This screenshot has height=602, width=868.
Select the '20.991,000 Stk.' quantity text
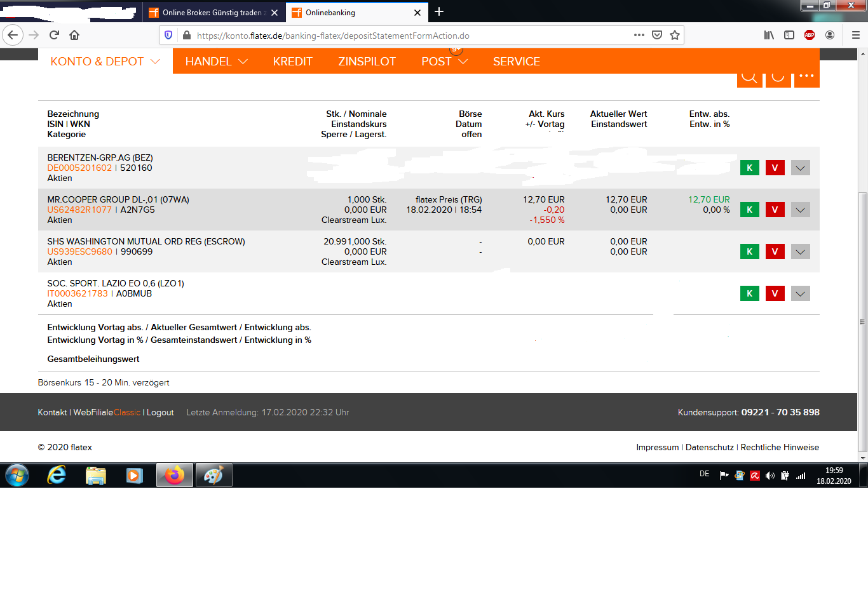click(x=355, y=241)
